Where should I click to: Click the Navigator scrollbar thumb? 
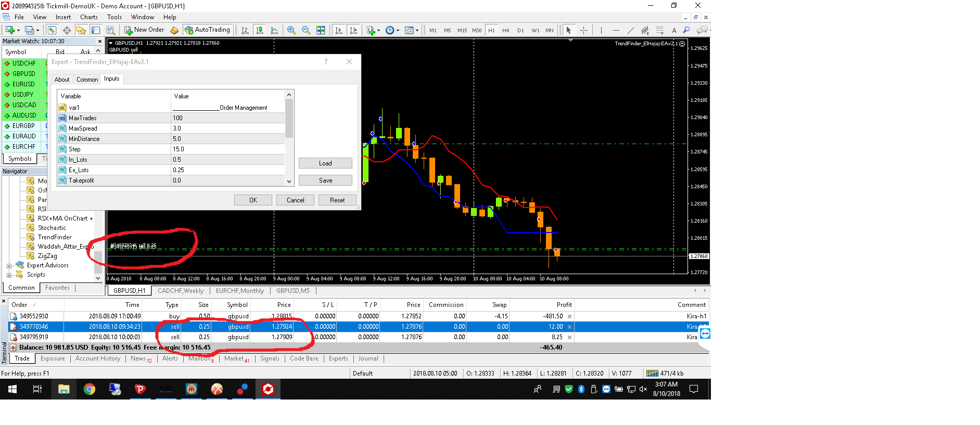(x=98, y=263)
